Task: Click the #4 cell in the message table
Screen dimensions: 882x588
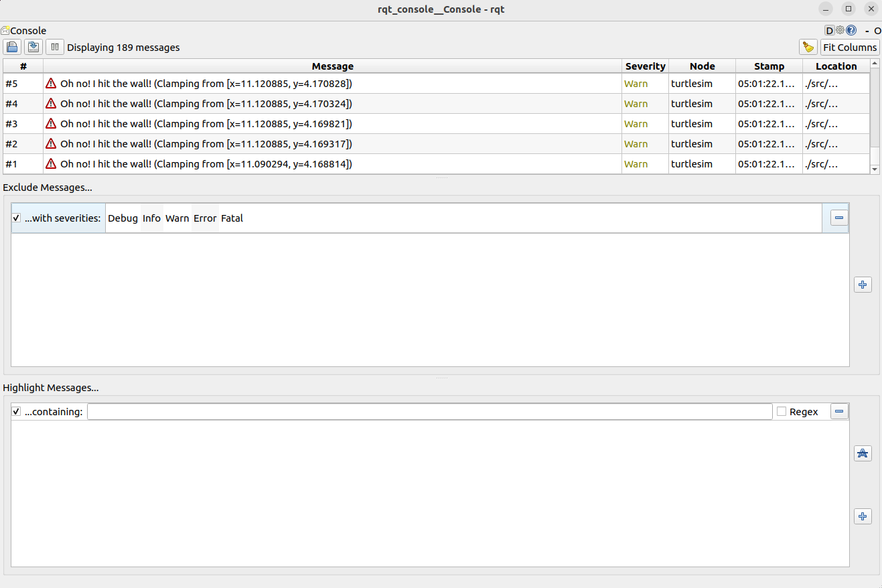Action: tap(23, 104)
